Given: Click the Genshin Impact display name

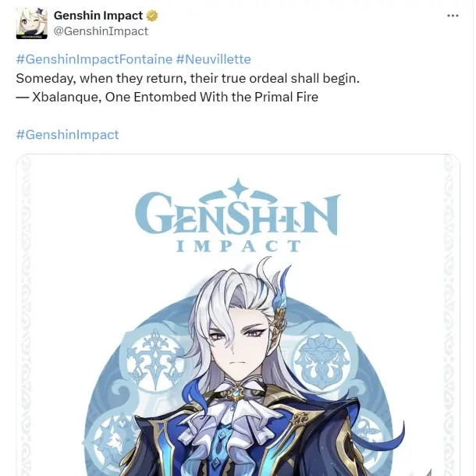Looking at the screenshot, I should (98, 15).
